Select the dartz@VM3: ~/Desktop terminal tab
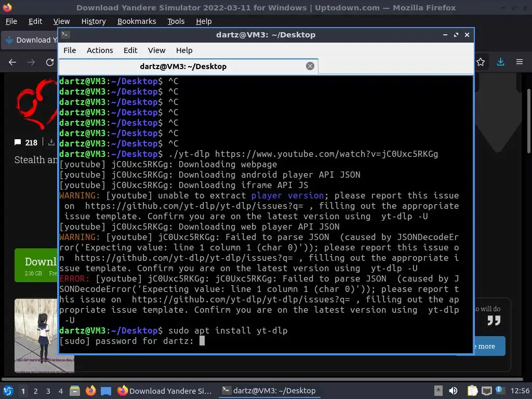The height and width of the screenshot is (399, 532). point(188,66)
